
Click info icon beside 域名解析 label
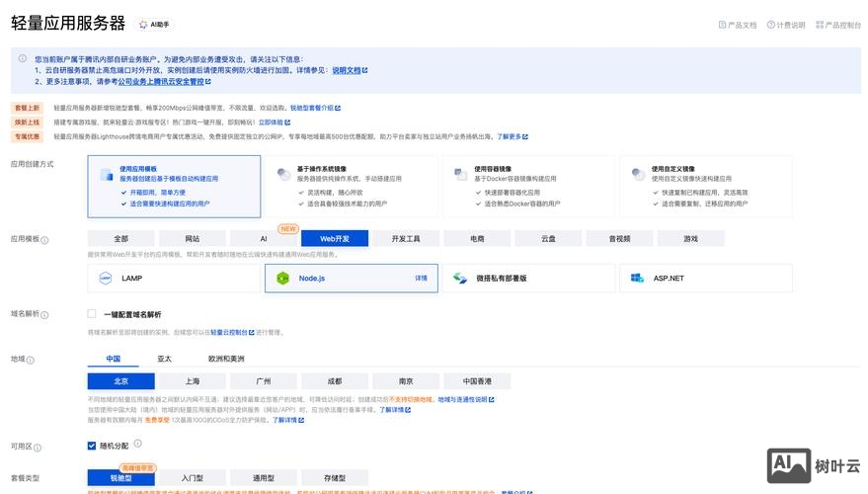44,314
